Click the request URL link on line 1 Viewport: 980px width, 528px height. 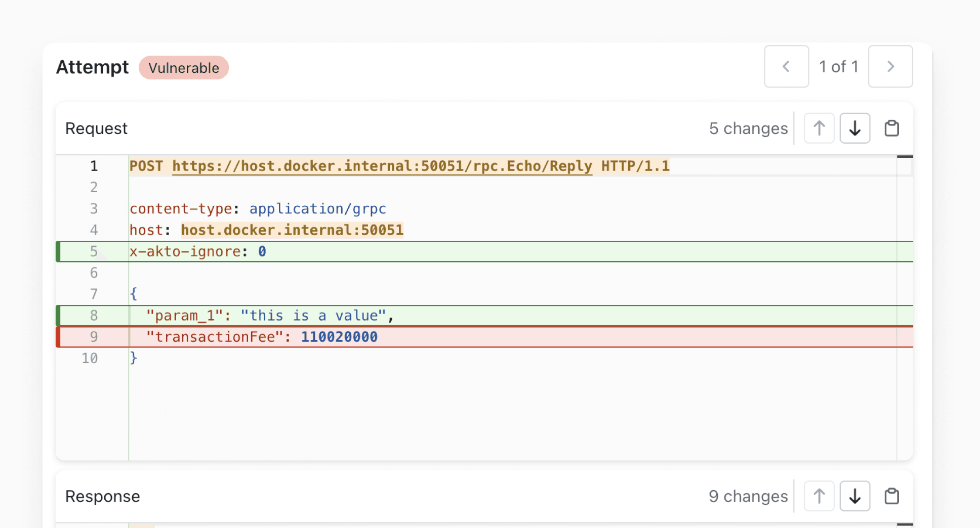[x=382, y=166]
